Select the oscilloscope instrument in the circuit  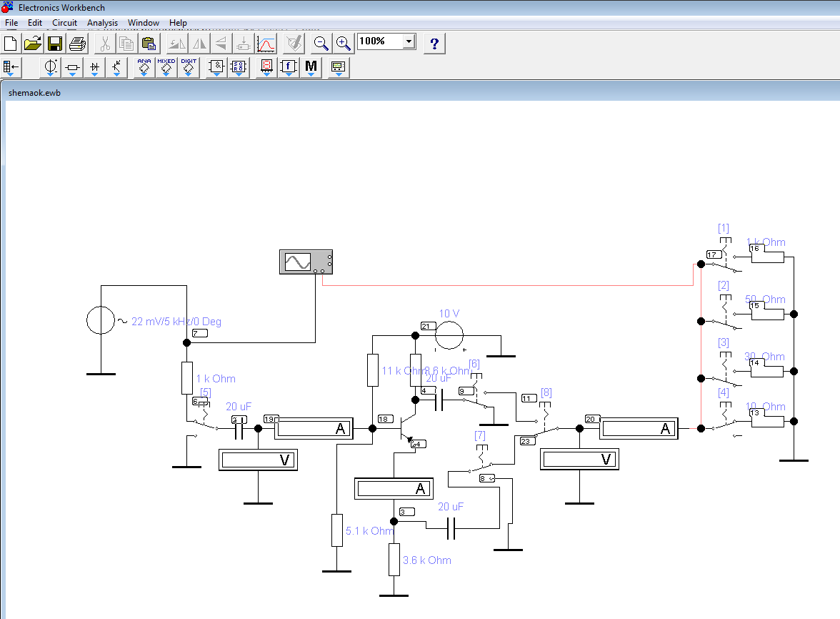305,262
